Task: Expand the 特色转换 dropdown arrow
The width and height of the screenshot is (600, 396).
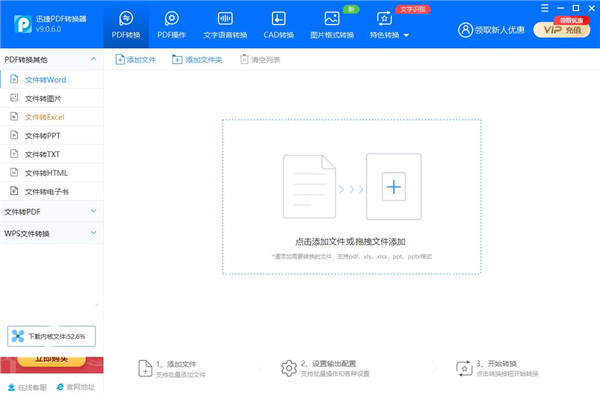Action: pos(406,35)
